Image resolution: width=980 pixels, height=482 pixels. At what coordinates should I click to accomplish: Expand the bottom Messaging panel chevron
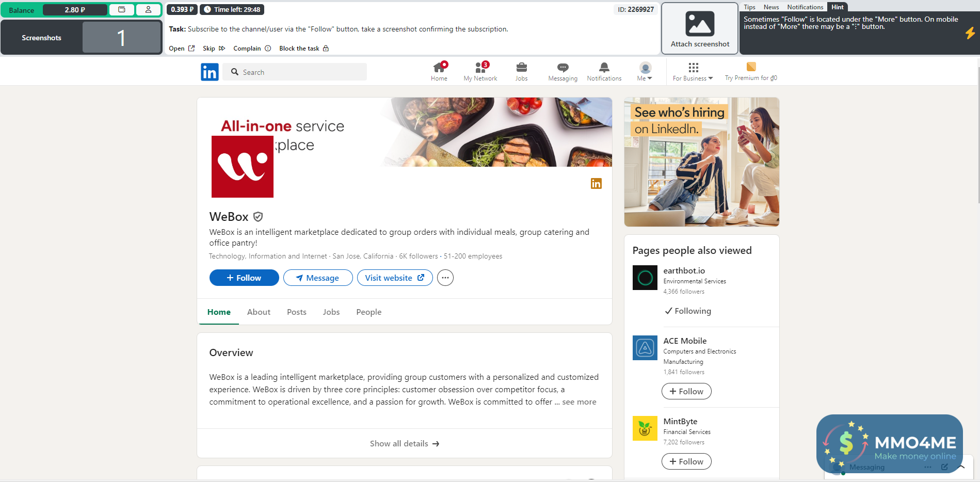pyautogui.click(x=961, y=467)
